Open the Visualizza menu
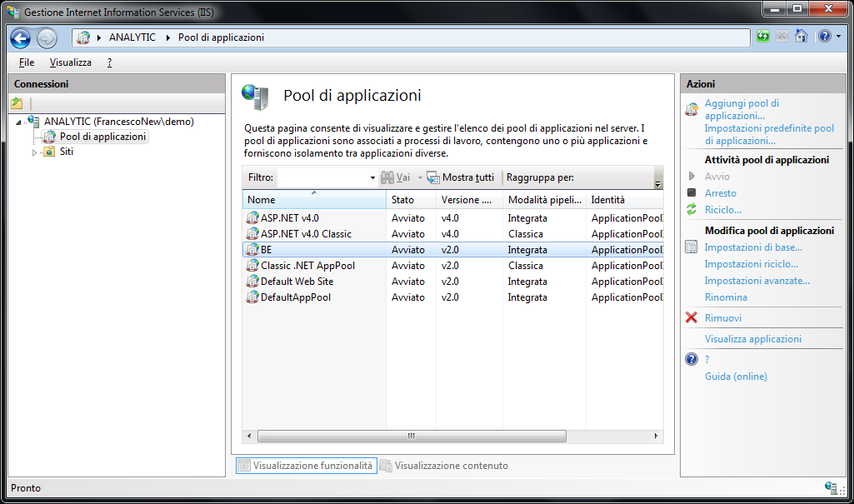Viewport: 854px width, 504px height. pos(70,62)
